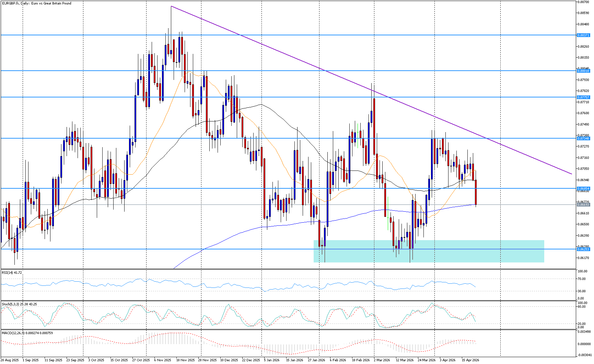
Task: Click the 0.88700 top price scale value
Action: (583, 2)
